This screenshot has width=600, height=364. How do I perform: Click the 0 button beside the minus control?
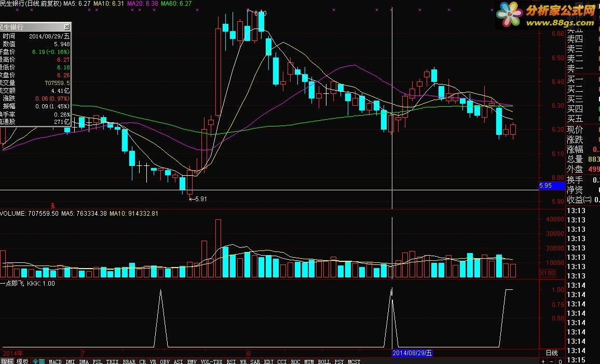(x=561, y=361)
